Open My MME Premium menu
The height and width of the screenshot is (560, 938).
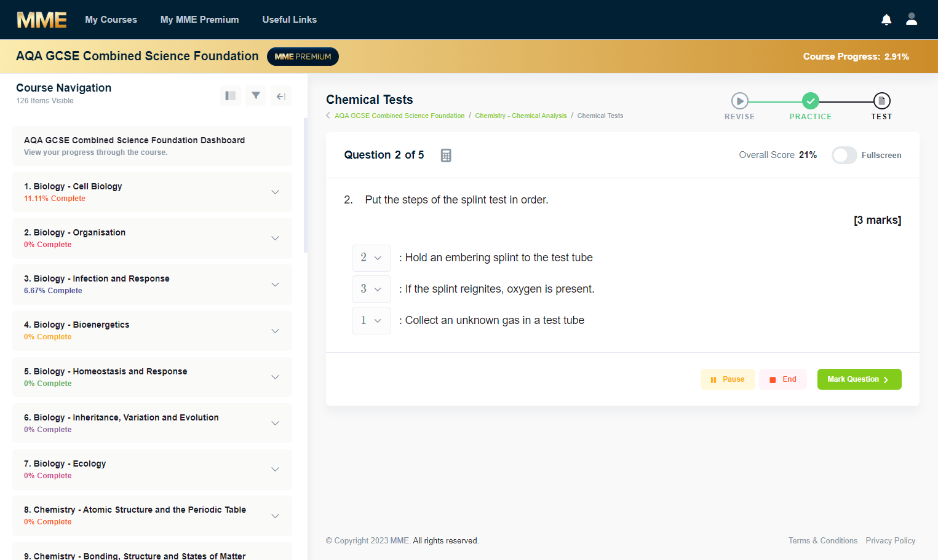(199, 20)
